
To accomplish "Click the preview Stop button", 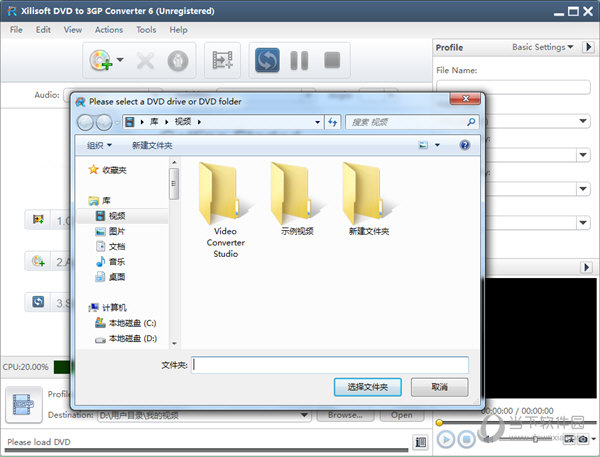I will click(x=466, y=439).
